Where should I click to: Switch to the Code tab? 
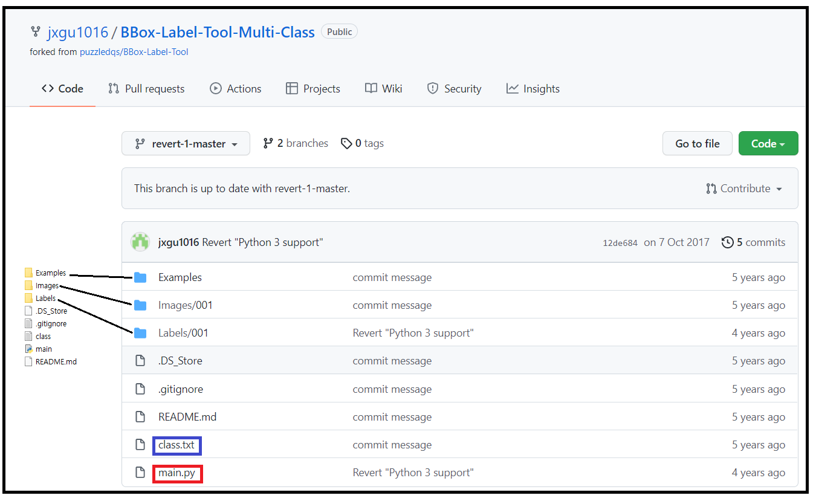click(62, 89)
